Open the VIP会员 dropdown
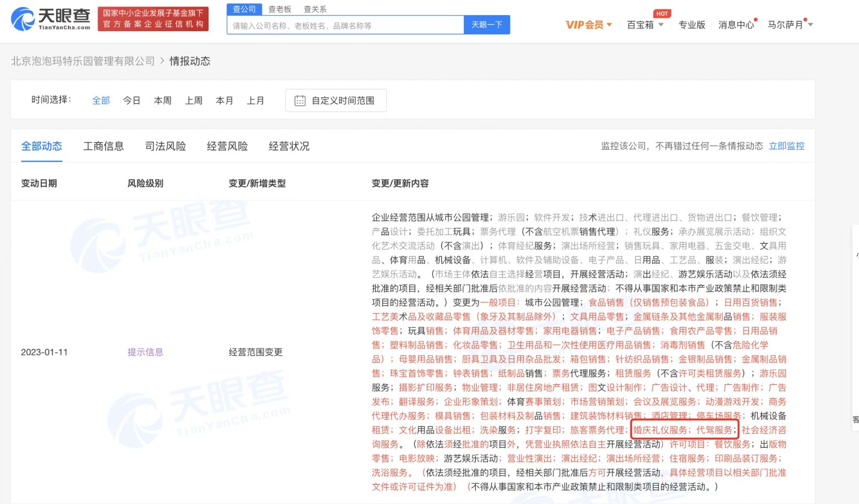Image resolution: width=859 pixels, height=504 pixels. [x=588, y=25]
